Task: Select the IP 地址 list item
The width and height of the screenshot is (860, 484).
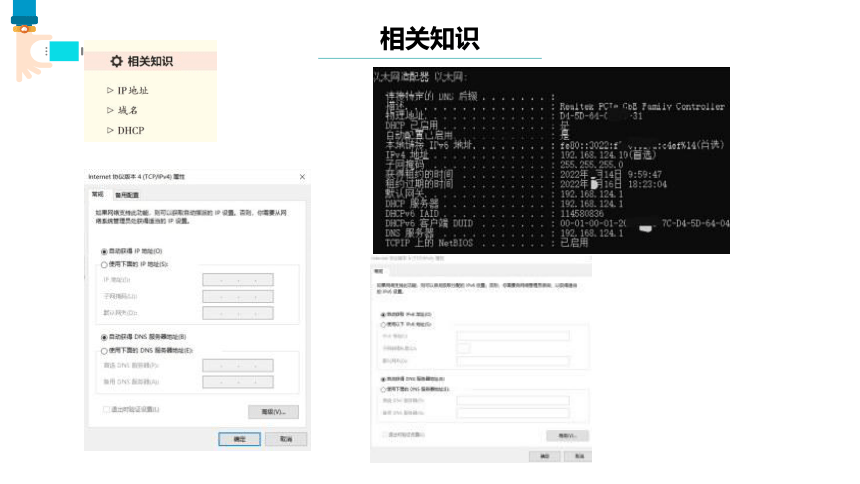Action: (x=133, y=91)
